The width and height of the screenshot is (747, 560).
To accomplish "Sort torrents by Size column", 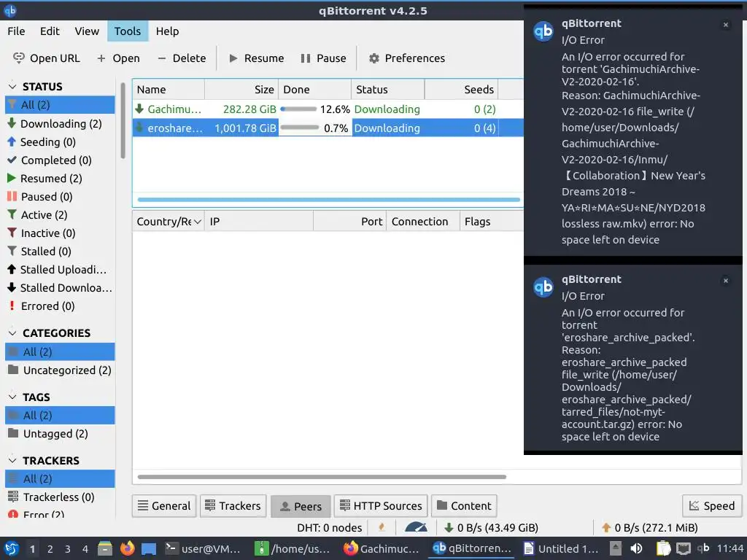I will 241,90.
